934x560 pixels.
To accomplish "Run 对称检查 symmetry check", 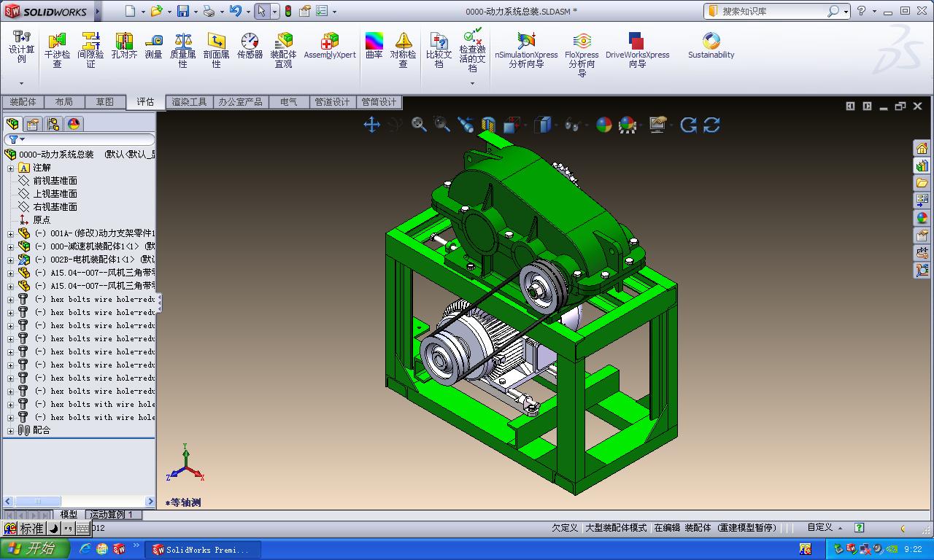I will (x=403, y=50).
